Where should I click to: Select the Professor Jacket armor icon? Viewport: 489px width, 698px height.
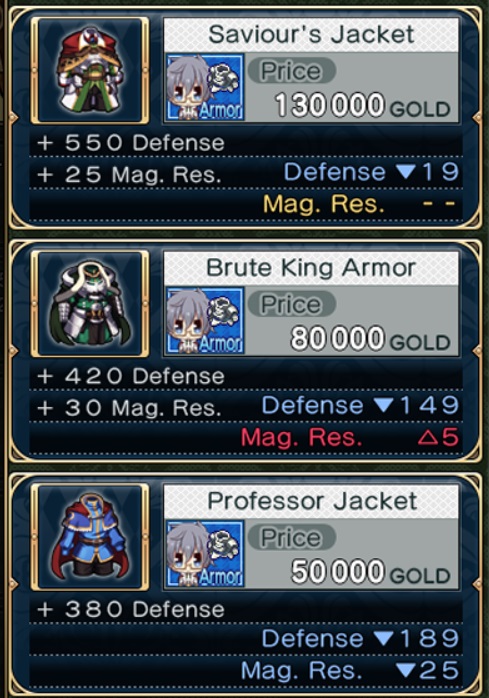click(x=90, y=537)
